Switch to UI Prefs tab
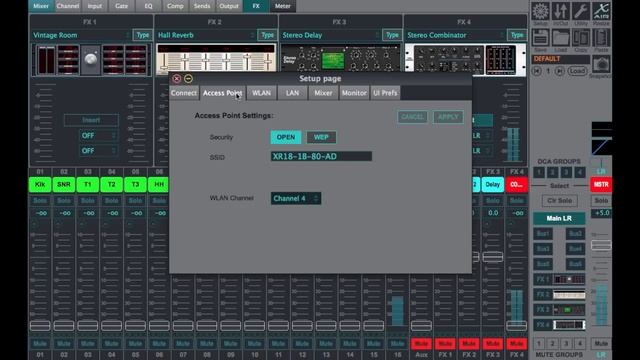The width and height of the screenshot is (640, 360). 385,93
